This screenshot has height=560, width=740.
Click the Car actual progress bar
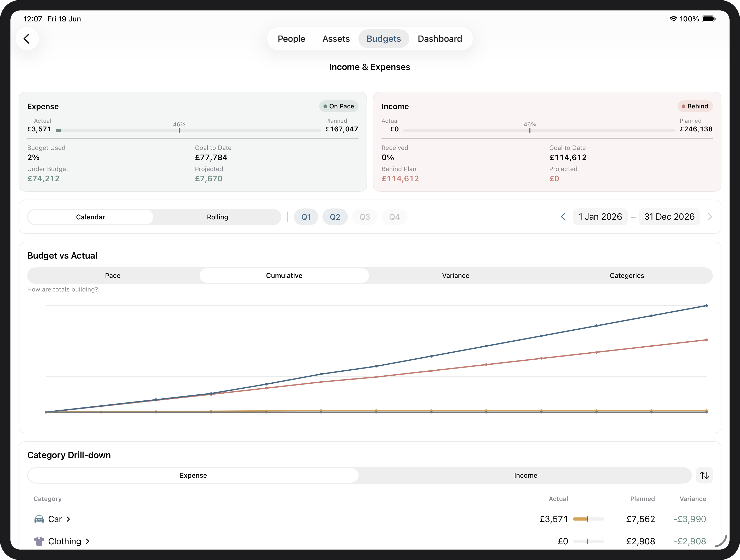point(588,519)
